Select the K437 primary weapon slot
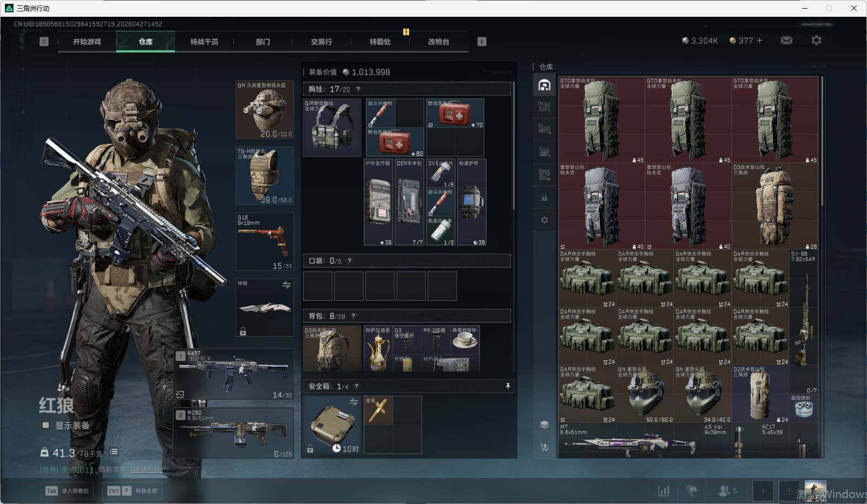This screenshot has width=867, height=504. [x=234, y=374]
